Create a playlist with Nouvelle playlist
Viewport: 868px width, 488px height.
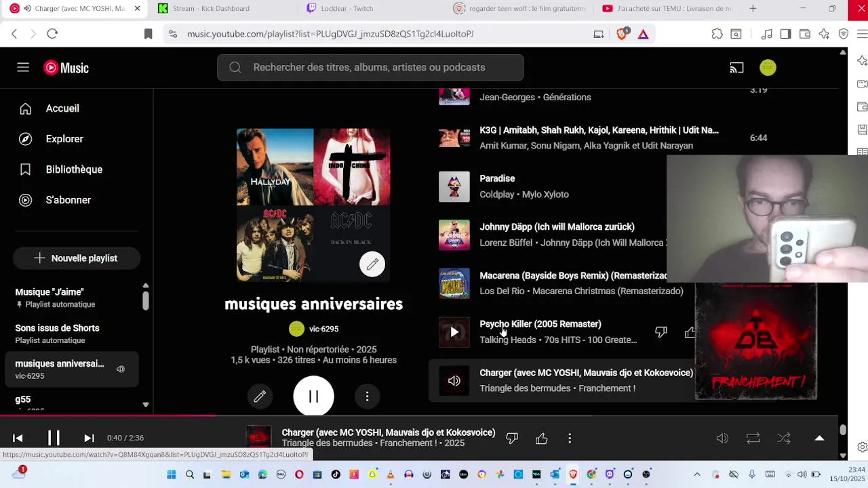point(76,258)
